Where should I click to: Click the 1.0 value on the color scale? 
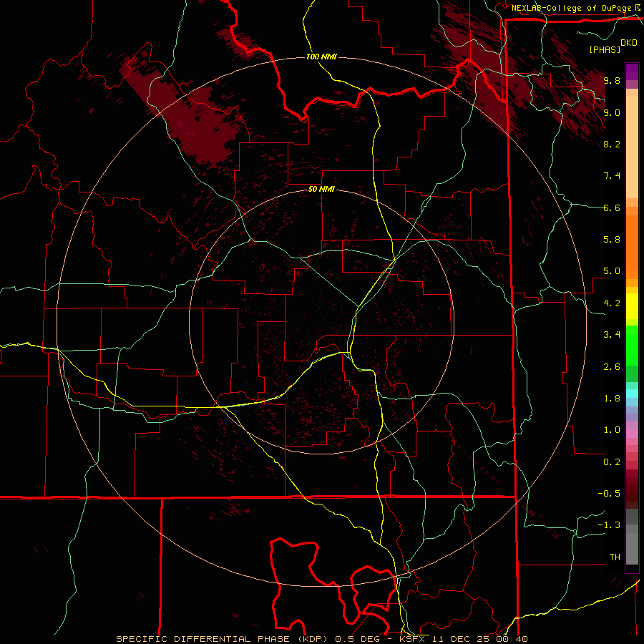click(x=612, y=430)
